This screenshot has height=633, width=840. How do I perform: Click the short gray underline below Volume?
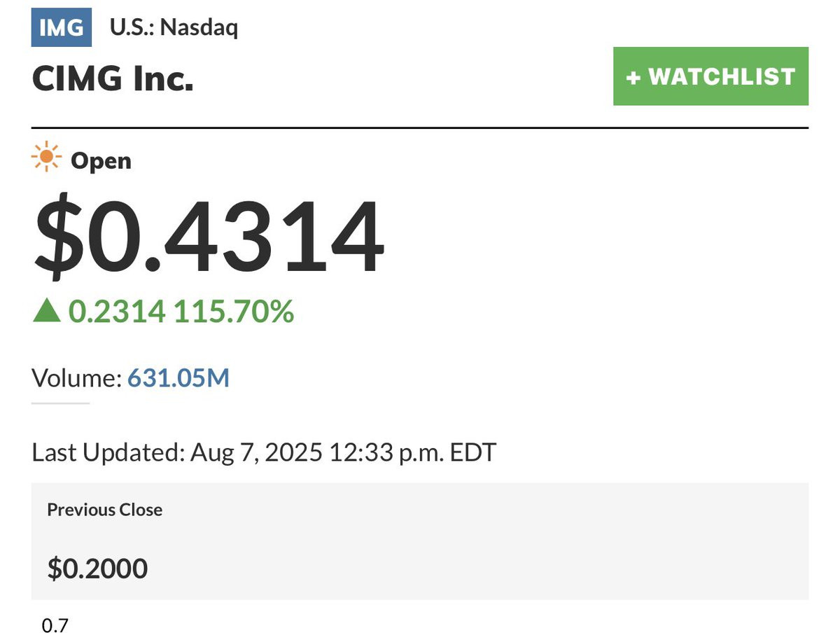pyautogui.click(x=61, y=403)
